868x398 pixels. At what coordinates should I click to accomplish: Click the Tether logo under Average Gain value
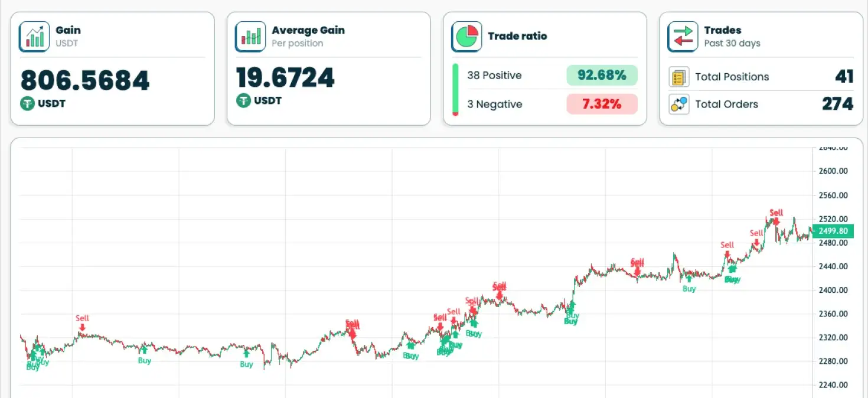coord(244,100)
